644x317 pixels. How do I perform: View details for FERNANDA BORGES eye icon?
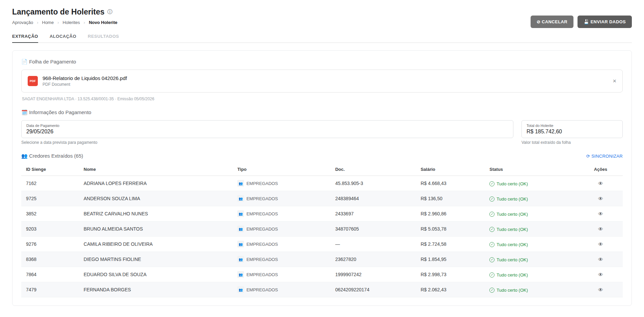point(600,290)
